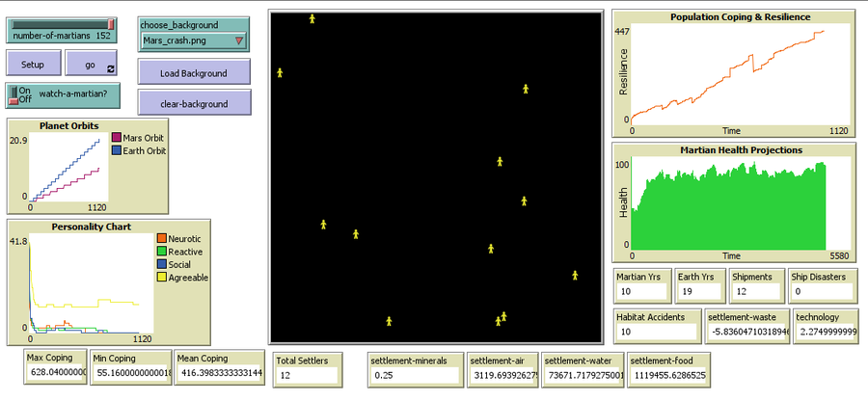Click the clear-background button
The height and width of the screenshot is (401, 868).
pyautogui.click(x=194, y=103)
